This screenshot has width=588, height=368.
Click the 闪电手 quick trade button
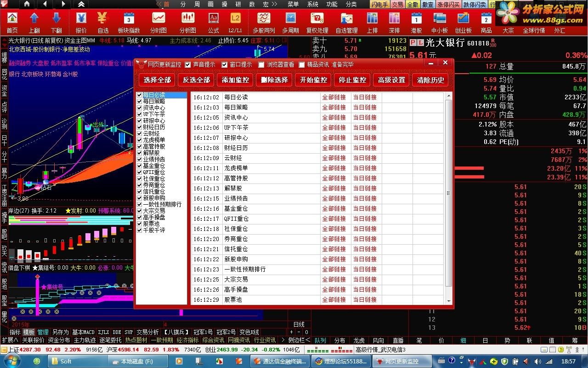coord(379,4)
